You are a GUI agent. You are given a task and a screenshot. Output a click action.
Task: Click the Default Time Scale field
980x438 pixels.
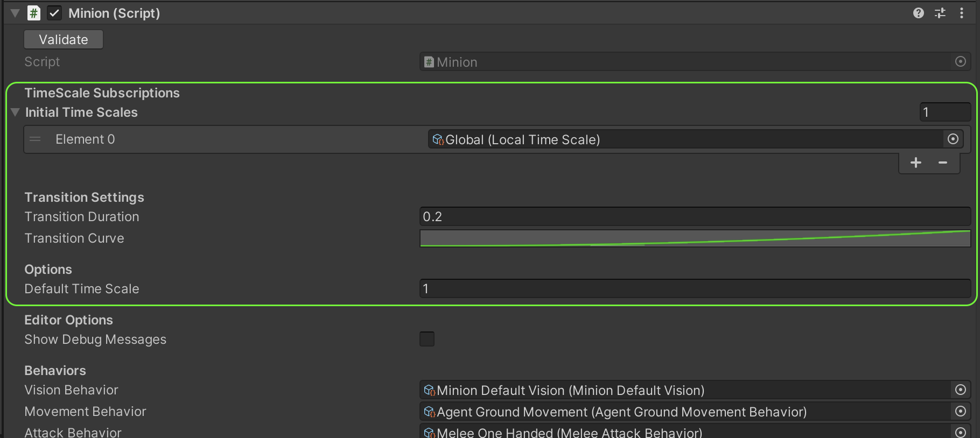pyautogui.click(x=695, y=289)
